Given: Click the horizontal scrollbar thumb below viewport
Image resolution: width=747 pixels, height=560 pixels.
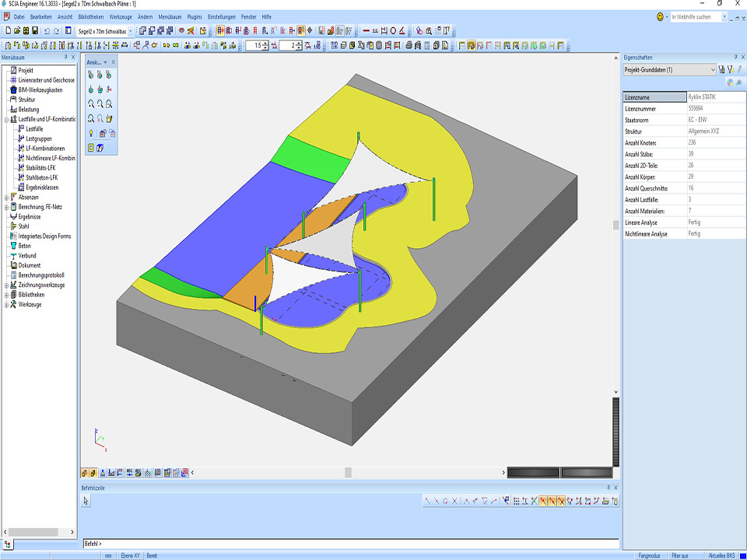Looking at the screenshot, I should (348, 472).
